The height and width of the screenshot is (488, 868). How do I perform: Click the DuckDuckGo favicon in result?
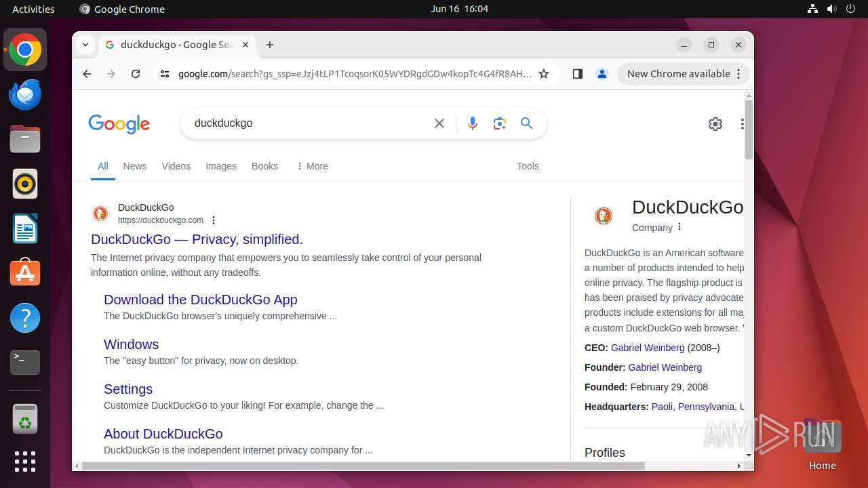[x=100, y=214]
